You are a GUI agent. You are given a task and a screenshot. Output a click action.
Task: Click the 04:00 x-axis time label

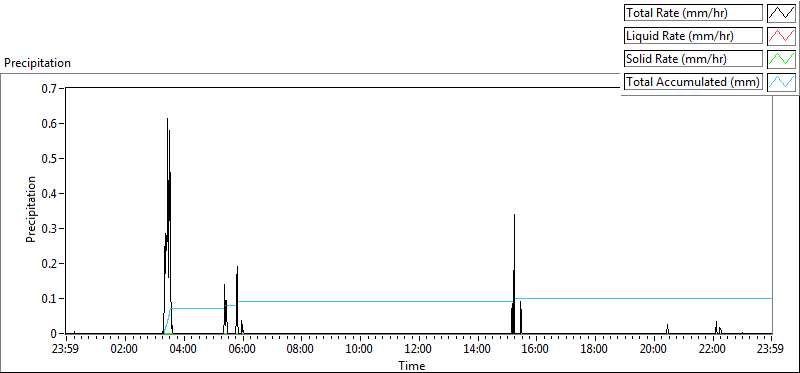[x=184, y=350]
